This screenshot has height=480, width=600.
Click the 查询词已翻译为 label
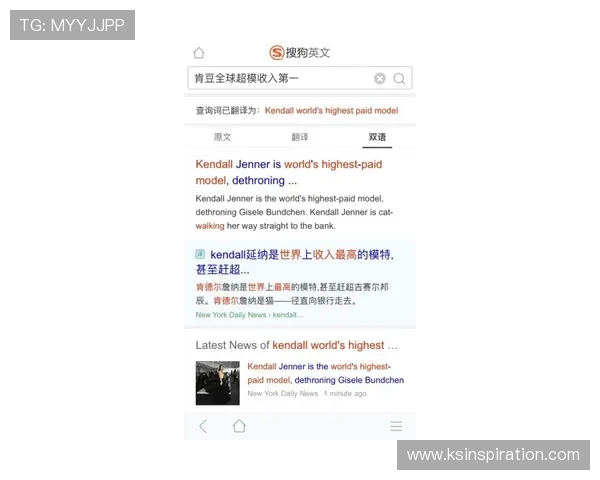tap(228, 111)
